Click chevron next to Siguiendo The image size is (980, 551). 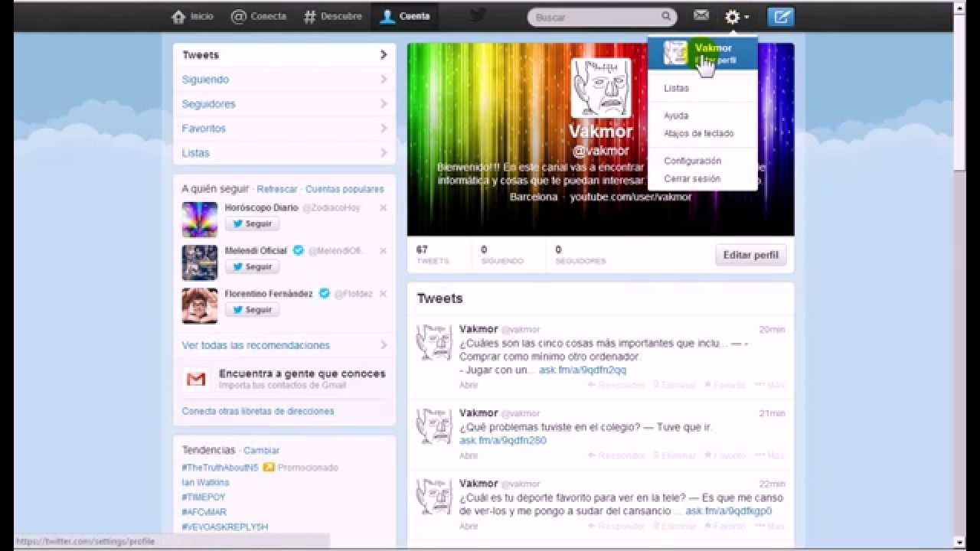[384, 80]
